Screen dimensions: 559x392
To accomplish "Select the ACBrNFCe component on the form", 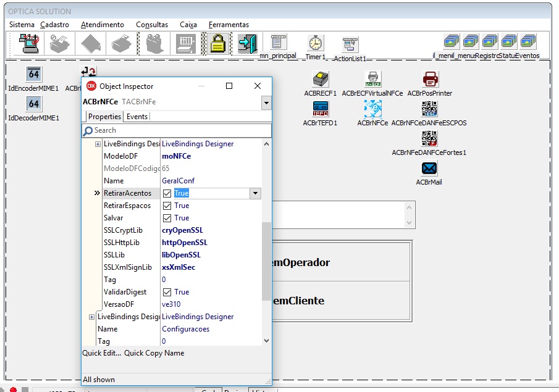I will (373, 108).
